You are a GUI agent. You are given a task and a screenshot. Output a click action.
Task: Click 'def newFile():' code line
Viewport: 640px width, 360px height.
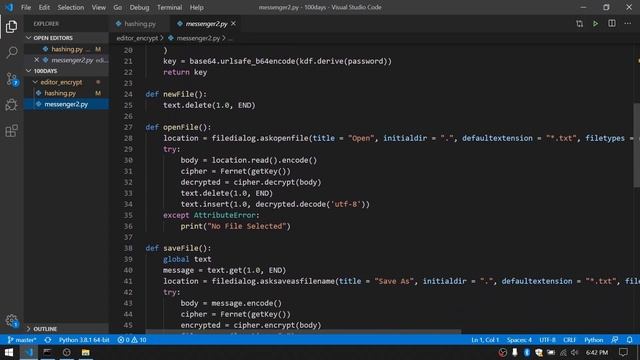pyautogui.click(x=176, y=94)
